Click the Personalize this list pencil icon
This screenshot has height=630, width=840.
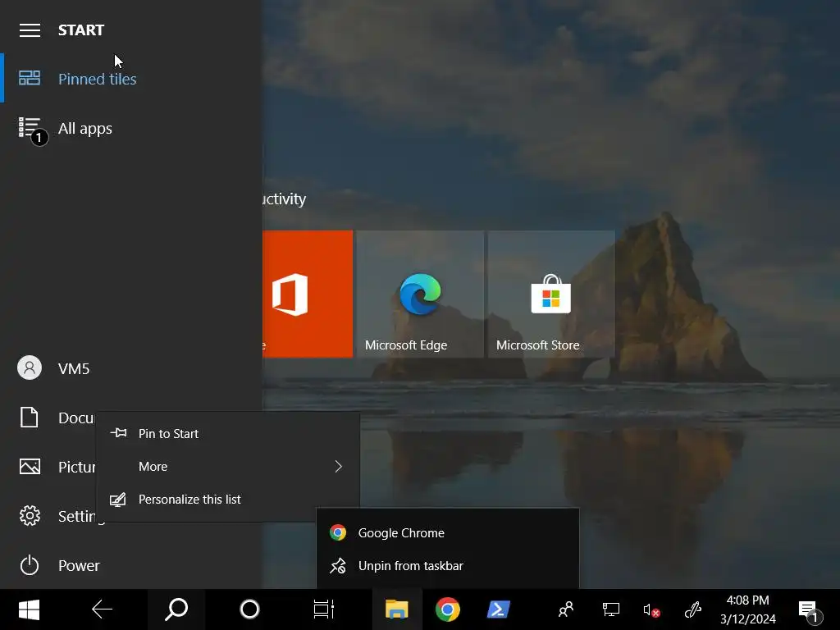coord(118,500)
